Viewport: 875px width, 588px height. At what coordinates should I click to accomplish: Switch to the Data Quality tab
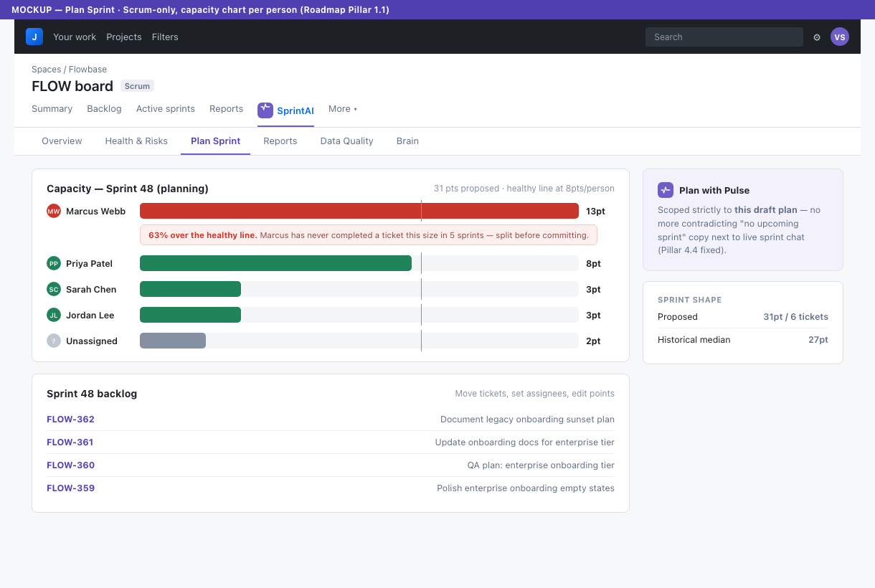coord(347,141)
